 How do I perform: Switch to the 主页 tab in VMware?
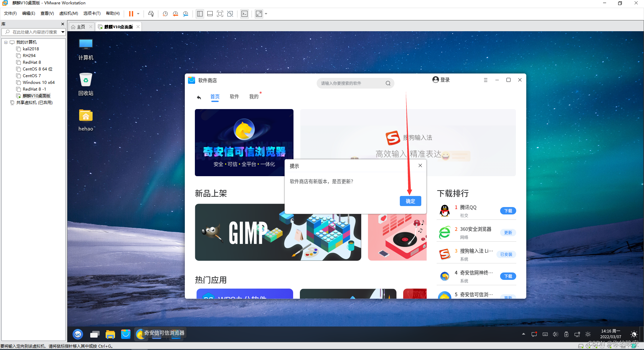click(81, 27)
